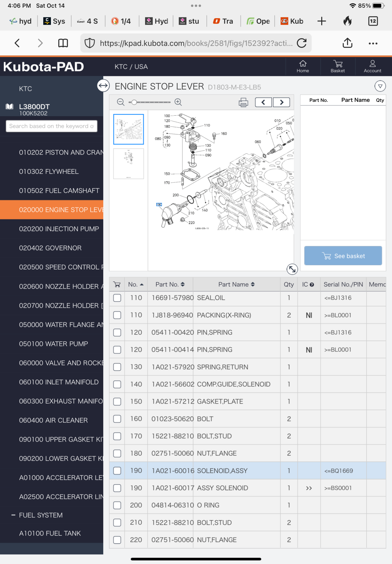The height and width of the screenshot is (564, 392).
Task: Go to previous figure arrow button
Action: pos(263,102)
